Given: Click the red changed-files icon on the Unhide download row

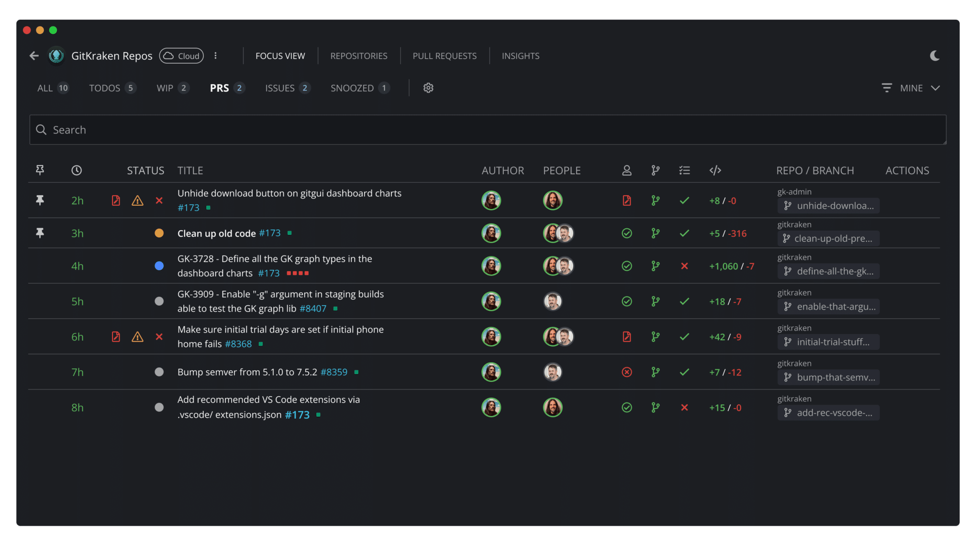Looking at the screenshot, I should click(116, 200).
